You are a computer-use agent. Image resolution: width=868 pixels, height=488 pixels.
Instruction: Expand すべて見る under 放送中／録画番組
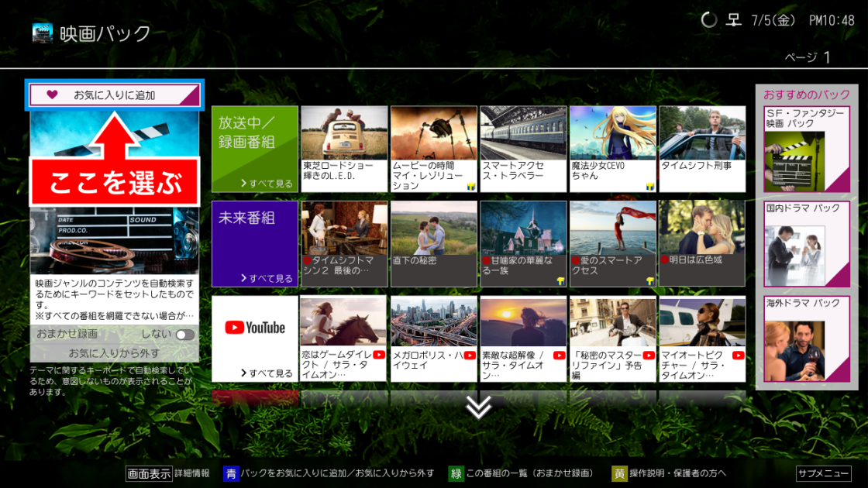(x=267, y=184)
